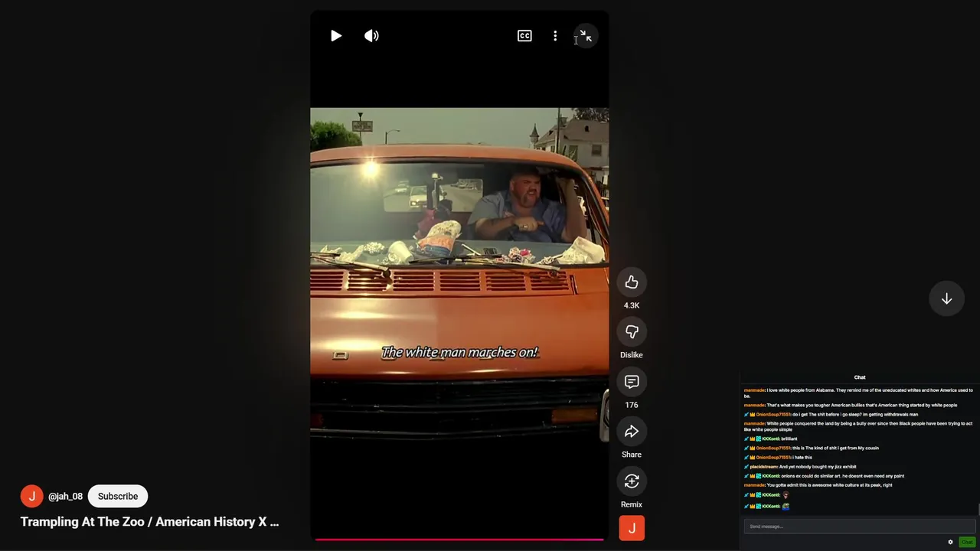Like the Short with the thumbs-up icon
Screen dimensions: 980x551
(632, 282)
